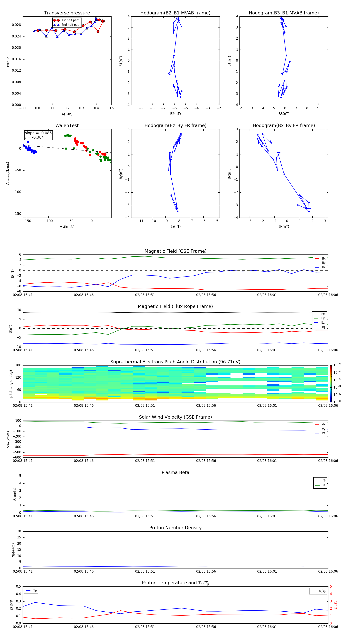The height and width of the screenshot is (644, 351).
Task: Select Bx' in the Flux Rope legend
Action: (x=320, y=314)
